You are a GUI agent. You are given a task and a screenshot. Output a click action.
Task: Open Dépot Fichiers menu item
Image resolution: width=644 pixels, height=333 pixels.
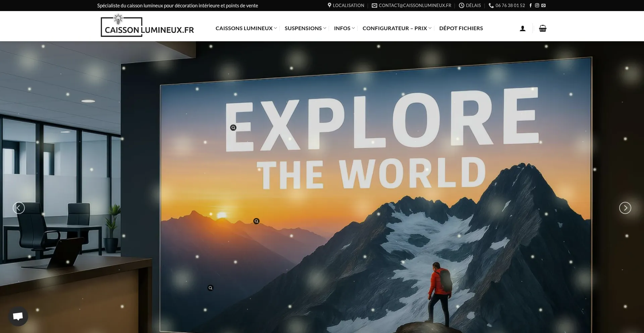click(x=461, y=29)
